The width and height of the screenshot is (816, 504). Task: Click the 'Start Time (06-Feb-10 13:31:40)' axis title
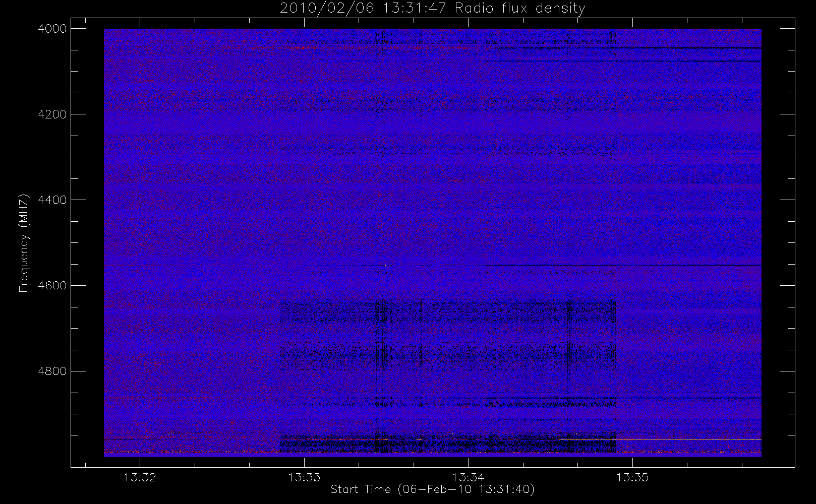[432, 489]
